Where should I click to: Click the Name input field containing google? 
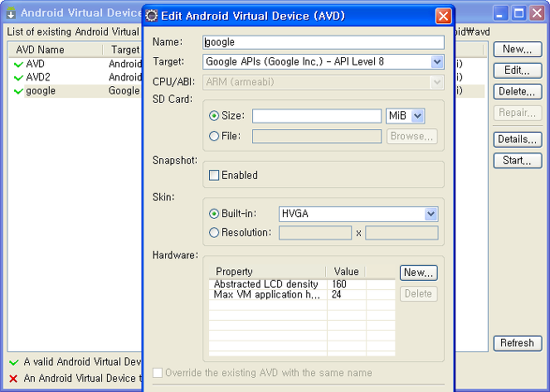click(324, 42)
